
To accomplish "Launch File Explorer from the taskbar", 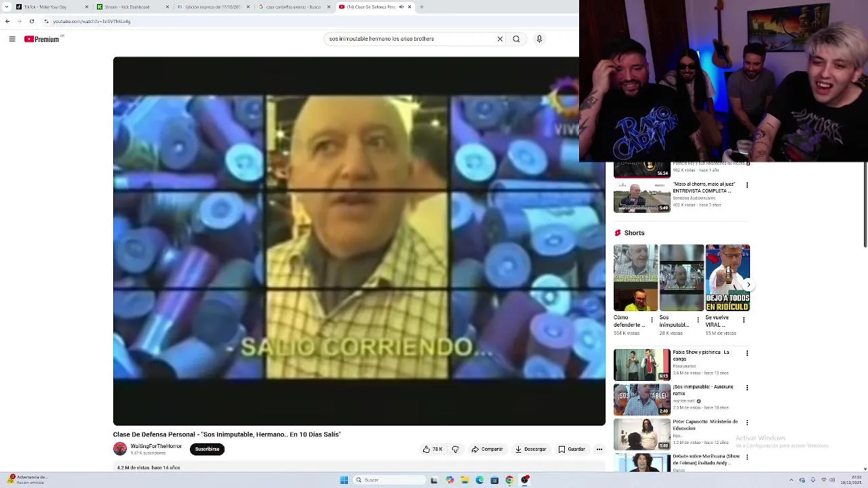I will (x=465, y=480).
